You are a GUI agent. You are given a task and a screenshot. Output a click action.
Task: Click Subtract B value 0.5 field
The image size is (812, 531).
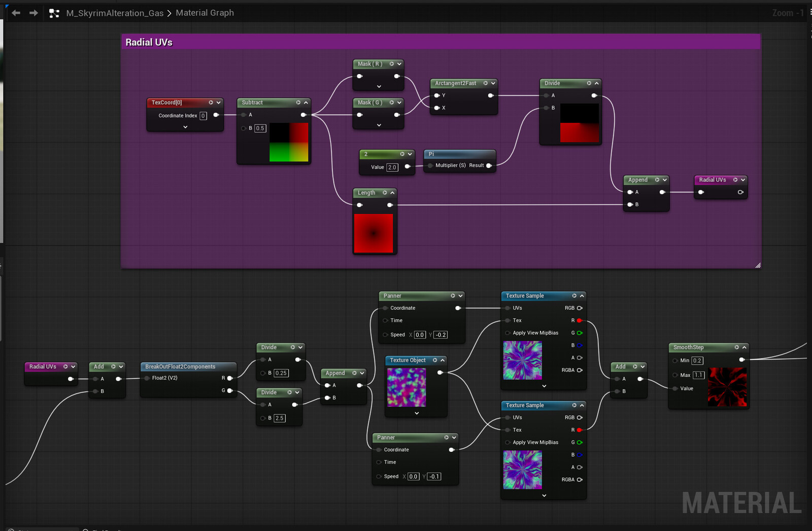coord(260,128)
